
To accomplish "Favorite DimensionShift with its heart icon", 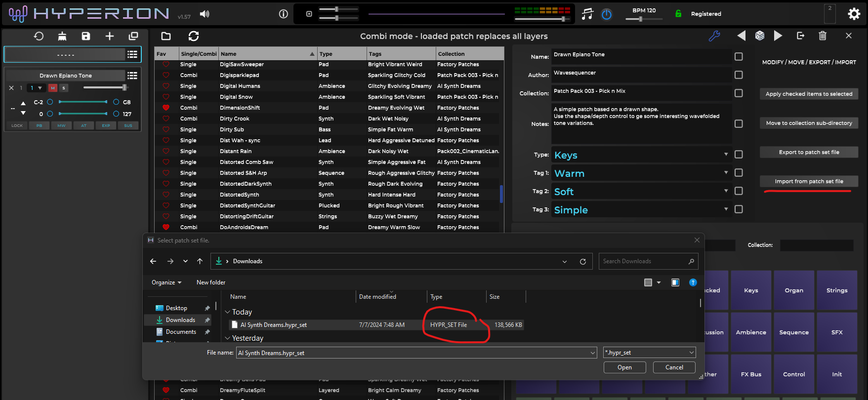I will point(166,108).
